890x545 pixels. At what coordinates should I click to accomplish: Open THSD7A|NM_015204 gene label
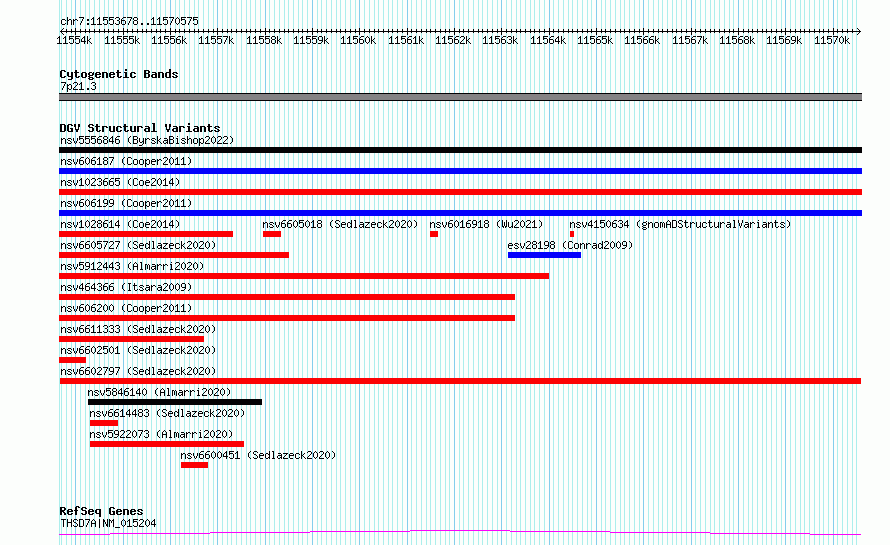108,523
